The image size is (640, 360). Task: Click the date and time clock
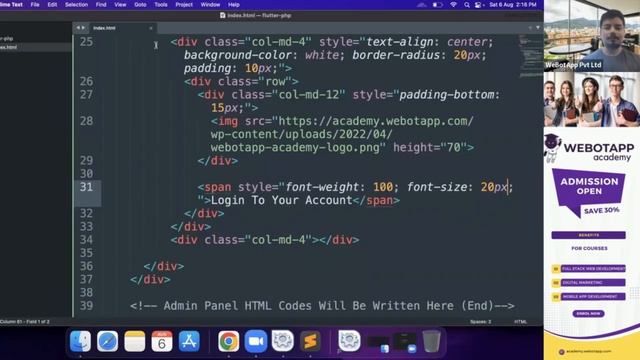pyautogui.click(x=513, y=5)
